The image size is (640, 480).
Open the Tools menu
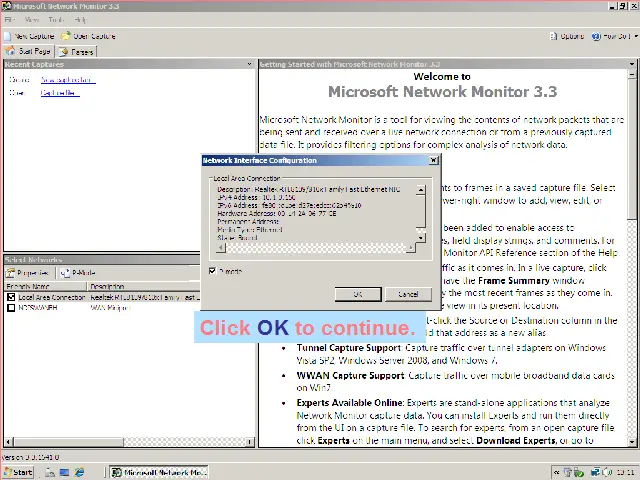pyautogui.click(x=56, y=20)
